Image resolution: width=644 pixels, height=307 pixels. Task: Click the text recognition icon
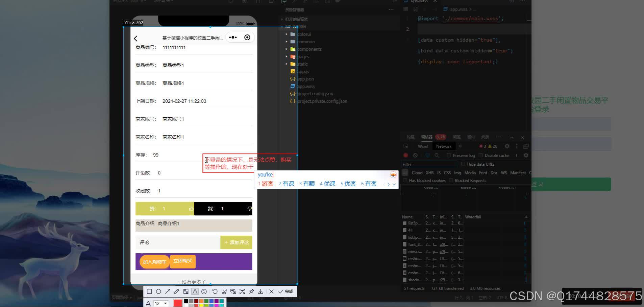(x=242, y=291)
